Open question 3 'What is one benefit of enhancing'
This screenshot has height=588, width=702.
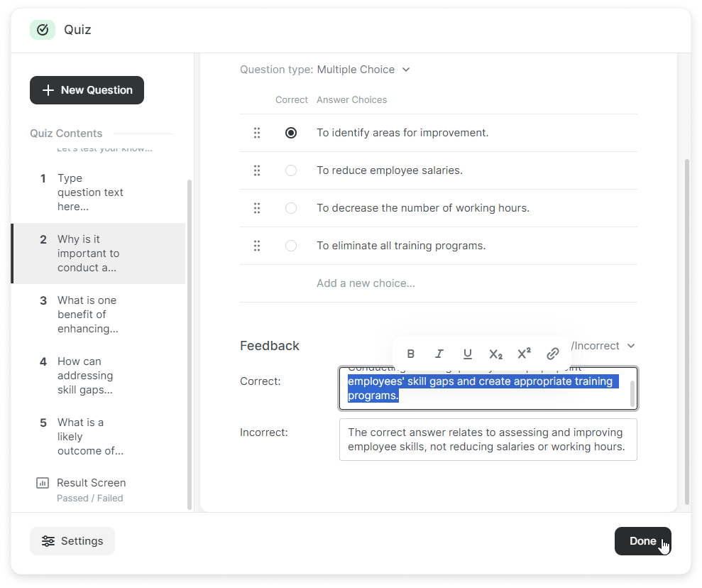(x=87, y=315)
